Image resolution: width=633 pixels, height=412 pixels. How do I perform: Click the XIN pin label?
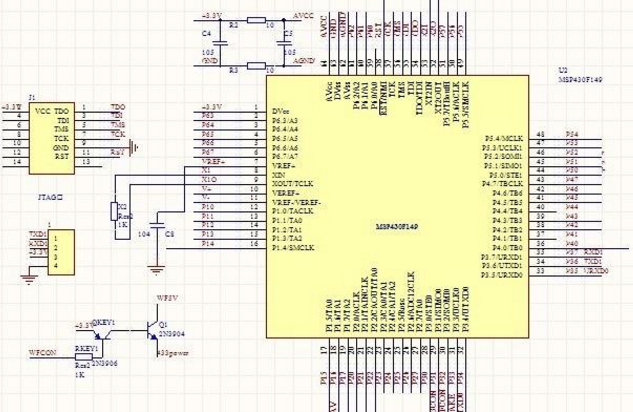pyautogui.click(x=279, y=175)
